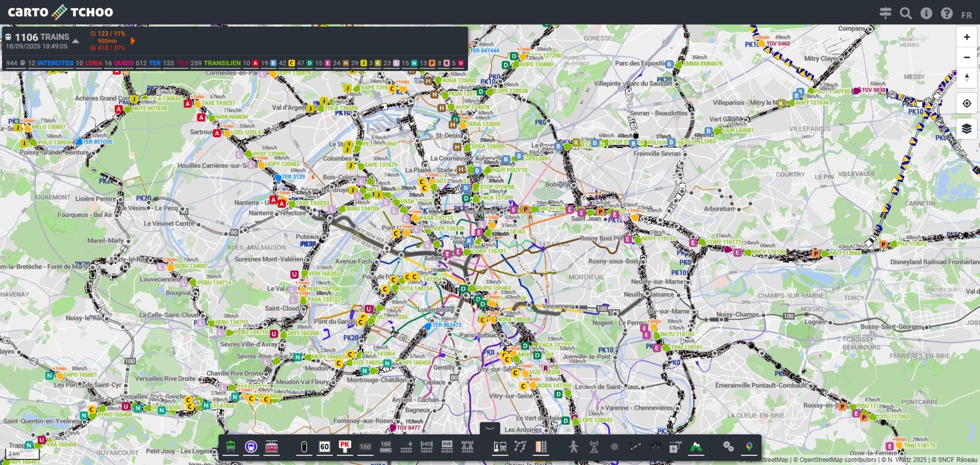Show railway signals layer

(304, 447)
